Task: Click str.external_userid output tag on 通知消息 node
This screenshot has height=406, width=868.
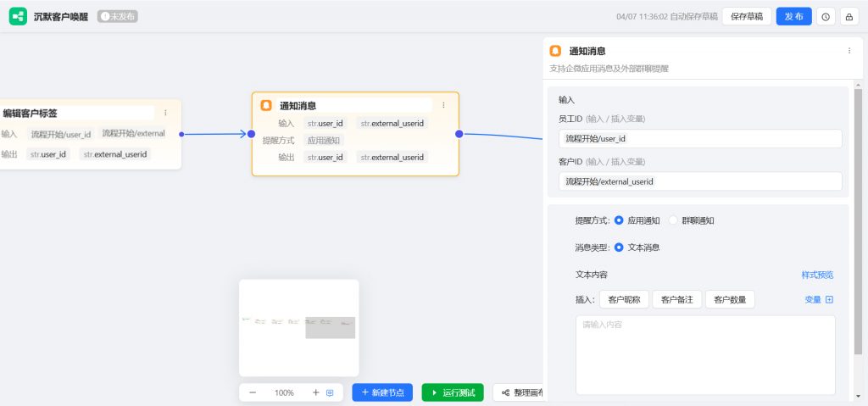Action: 392,158
